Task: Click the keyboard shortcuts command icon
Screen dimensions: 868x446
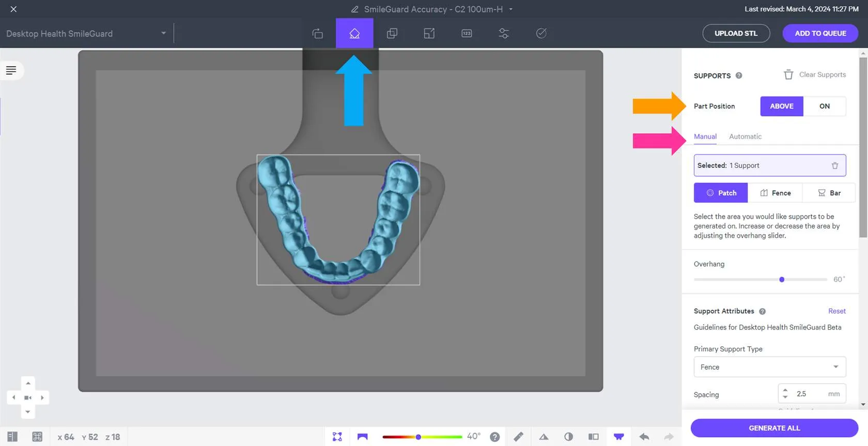Action: pyautogui.click(x=37, y=437)
